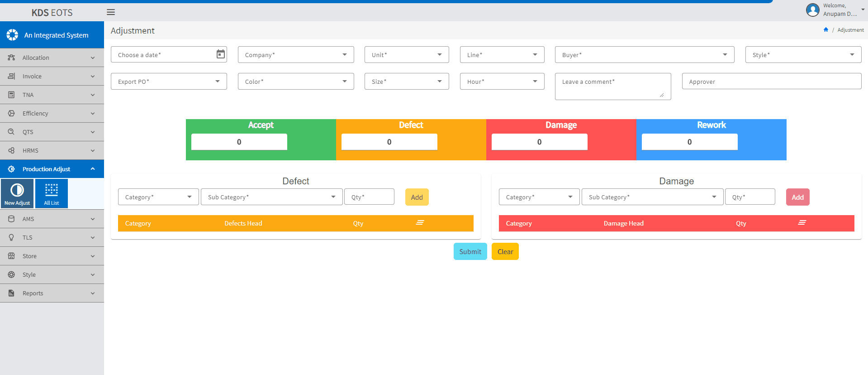Open the calendar date picker icon

click(x=221, y=54)
